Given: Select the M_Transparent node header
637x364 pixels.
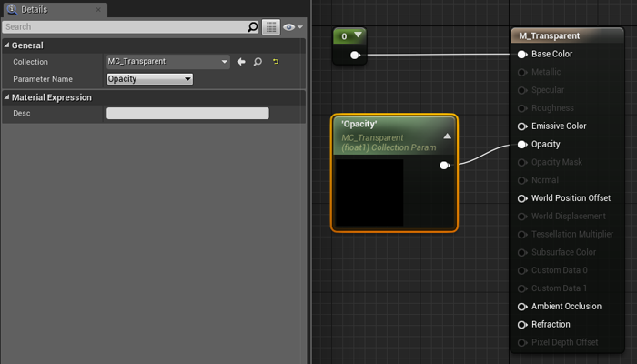Looking at the screenshot, I should coord(567,35).
